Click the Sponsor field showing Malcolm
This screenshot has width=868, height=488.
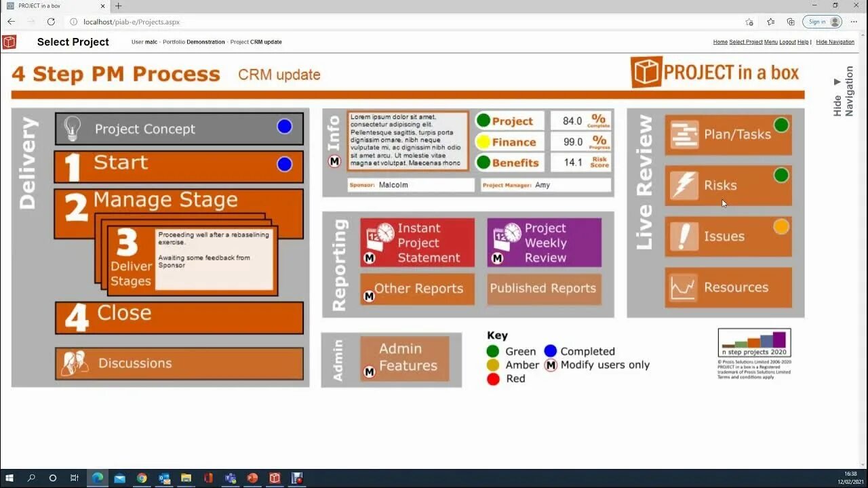coord(411,185)
